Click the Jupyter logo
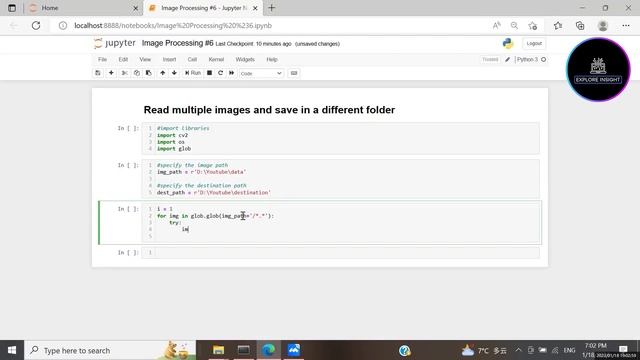Viewport: 640px width, 360px height. (x=115, y=43)
